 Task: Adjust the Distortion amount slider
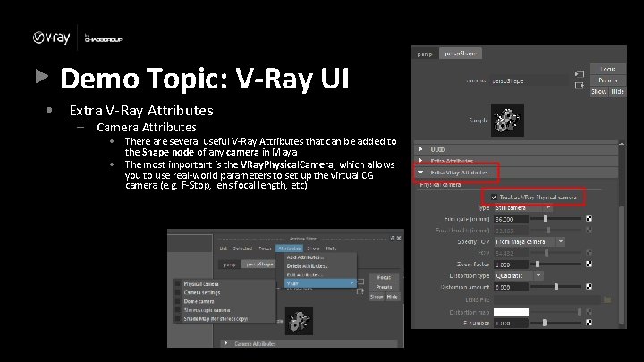tap(555, 287)
